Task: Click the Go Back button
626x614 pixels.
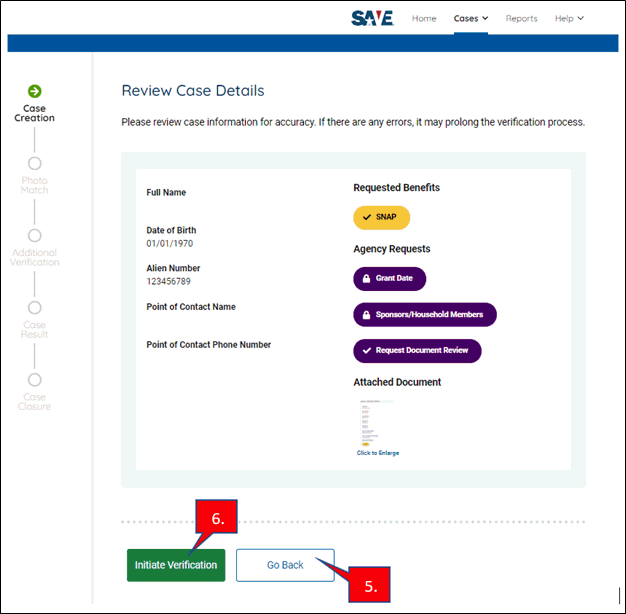Action: pyautogui.click(x=285, y=565)
